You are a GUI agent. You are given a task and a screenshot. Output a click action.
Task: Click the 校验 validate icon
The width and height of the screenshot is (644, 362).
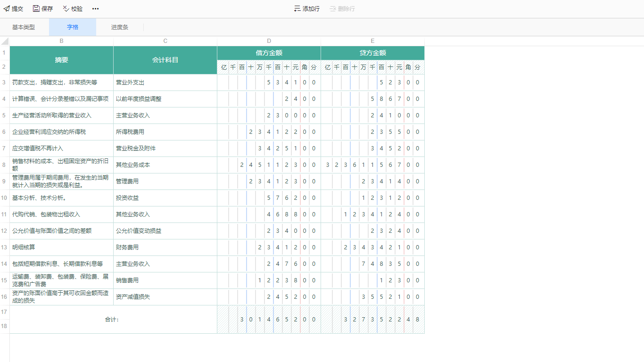pyautogui.click(x=66, y=9)
